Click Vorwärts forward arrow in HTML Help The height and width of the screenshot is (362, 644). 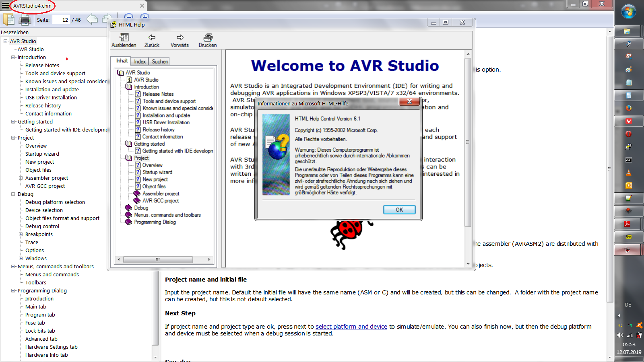[x=180, y=41]
